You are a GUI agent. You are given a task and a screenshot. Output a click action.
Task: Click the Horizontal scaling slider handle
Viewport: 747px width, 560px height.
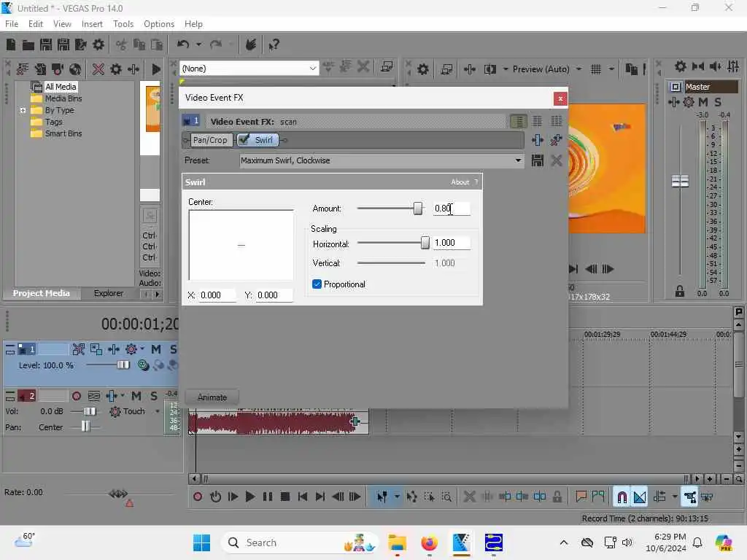click(425, 242)
